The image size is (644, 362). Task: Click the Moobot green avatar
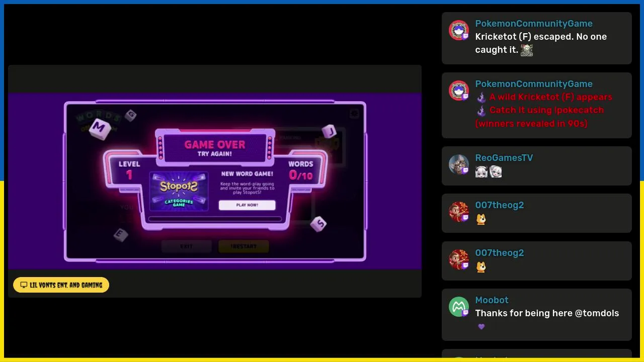coord(459,307)
